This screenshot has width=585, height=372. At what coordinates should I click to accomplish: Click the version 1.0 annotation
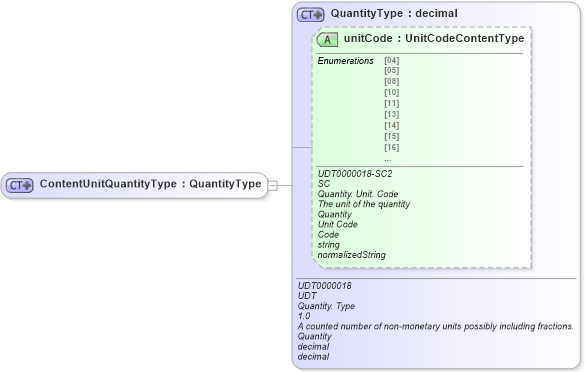(x=304, y=316)
